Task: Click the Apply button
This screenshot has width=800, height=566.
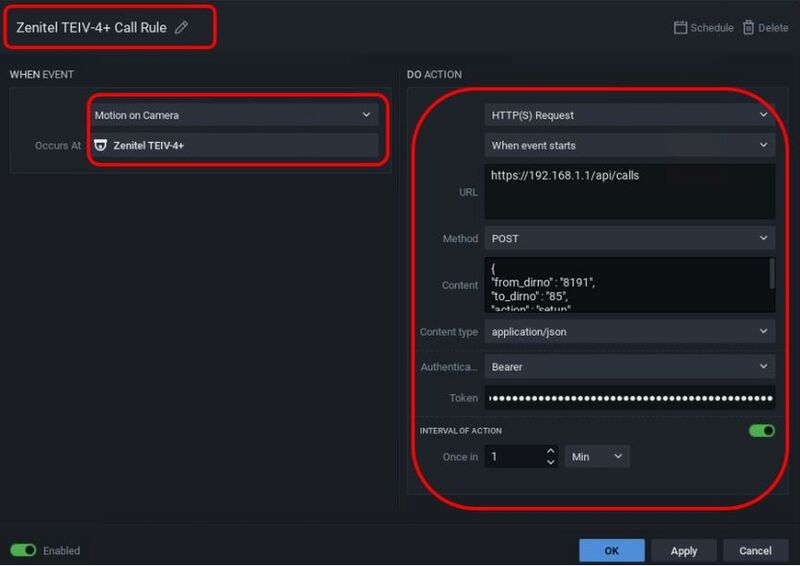Action: [x=684, y=550]
